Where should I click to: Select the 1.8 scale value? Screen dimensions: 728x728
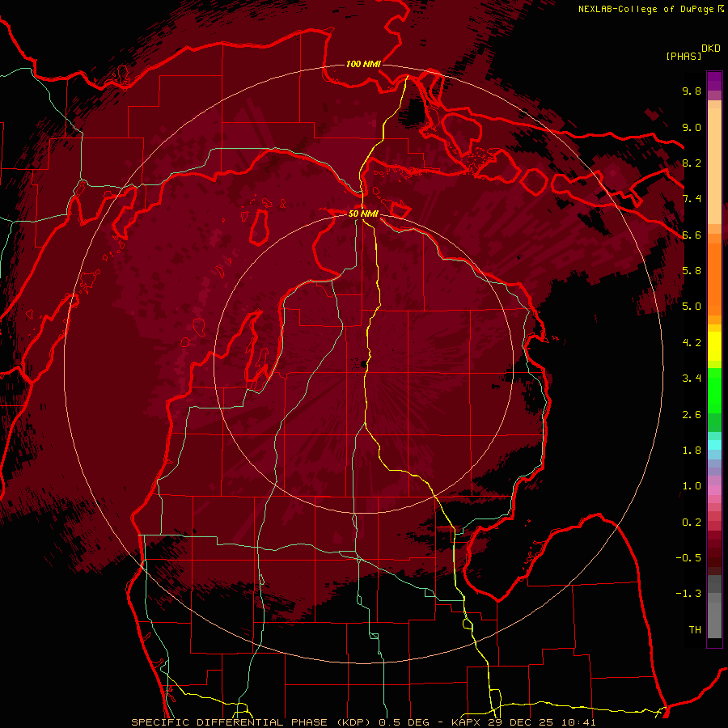[x=692, y=451]
